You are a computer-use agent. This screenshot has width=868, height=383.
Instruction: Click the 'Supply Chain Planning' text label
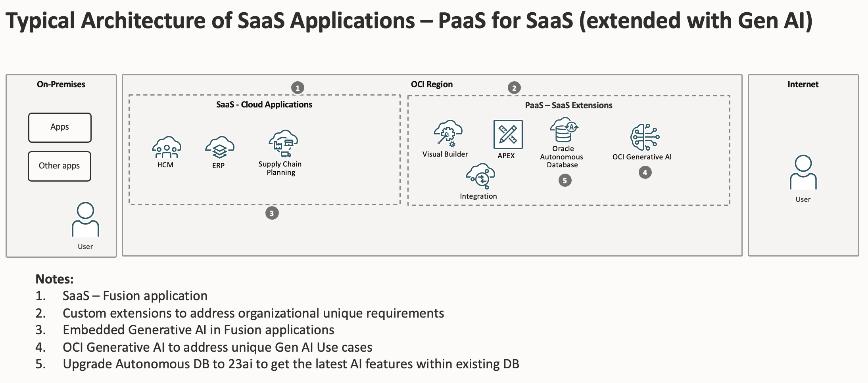tap(280, 168)
